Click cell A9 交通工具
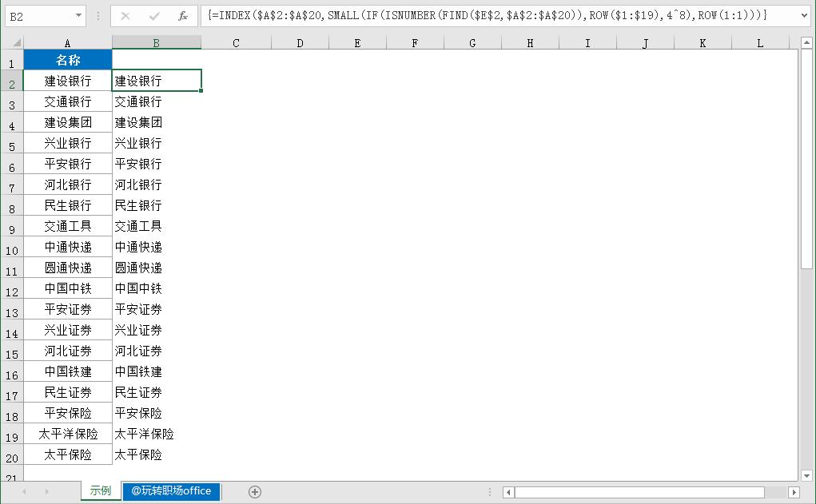 click(x=68, y=226)
